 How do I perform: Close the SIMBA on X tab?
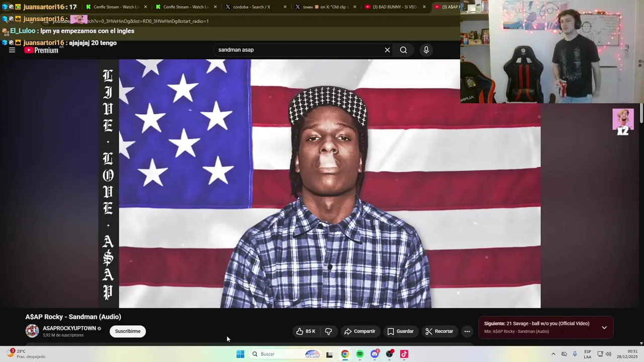pos(355,7)
